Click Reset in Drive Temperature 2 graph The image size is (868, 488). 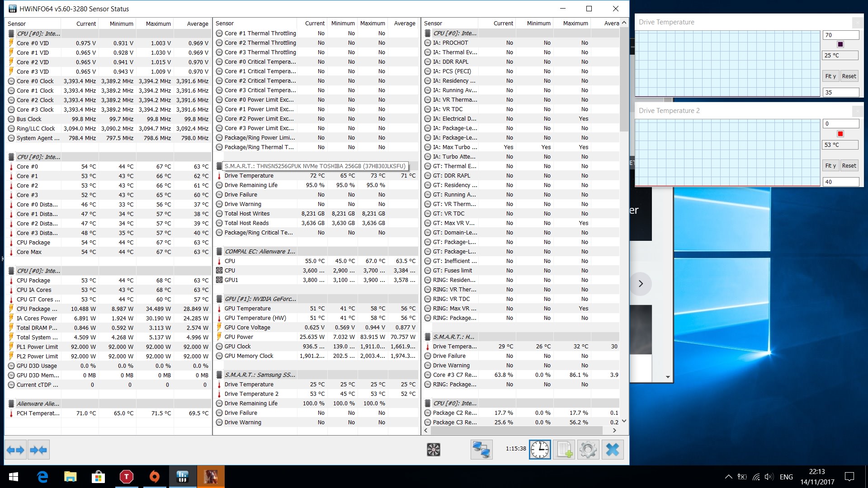click(849, 166)
